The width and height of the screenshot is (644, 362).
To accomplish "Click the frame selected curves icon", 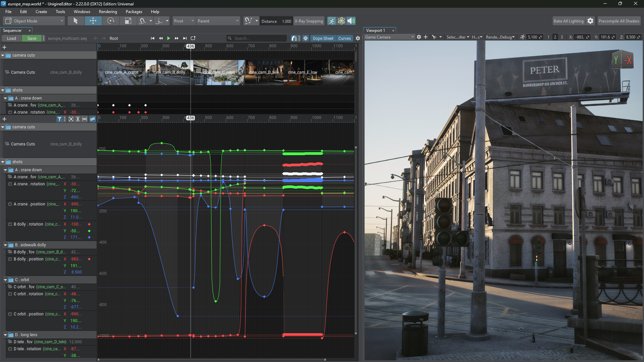I will pos(71,119).
